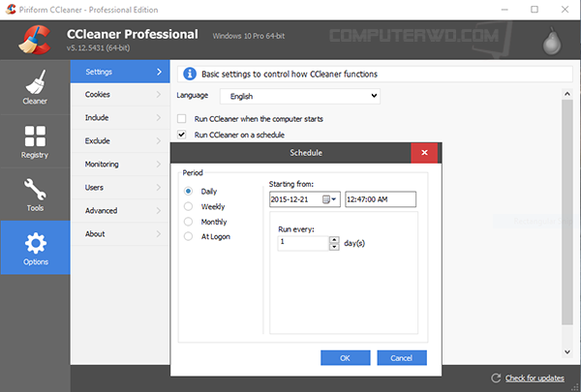Click the CCleaner title bar icon
The image size is (581, 392).
point(11,10)
